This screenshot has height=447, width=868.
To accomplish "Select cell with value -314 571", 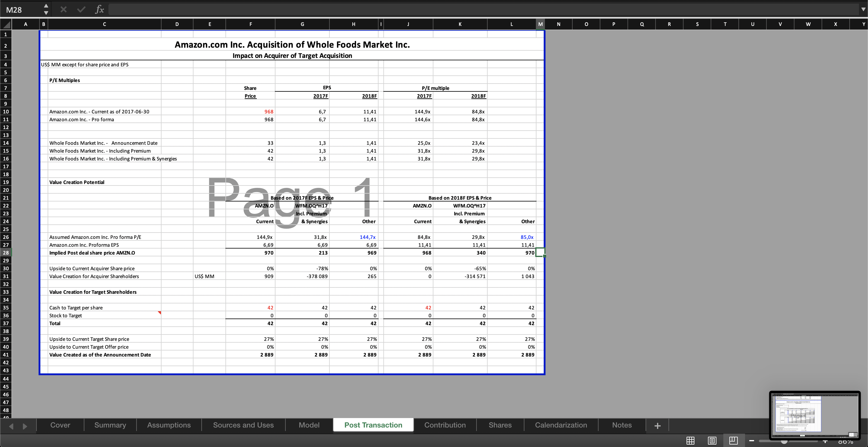I will pos(460,276).
